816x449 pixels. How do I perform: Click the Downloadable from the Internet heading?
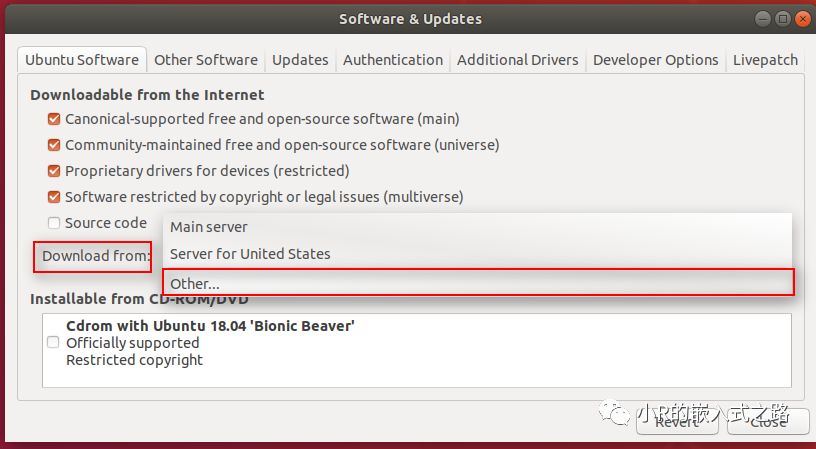147,95
